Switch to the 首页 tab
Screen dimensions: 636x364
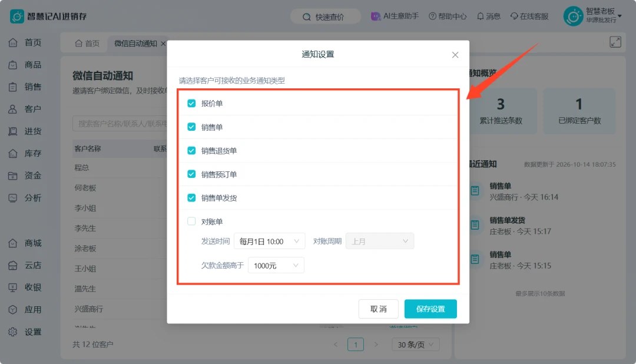(x=87, y=44)
